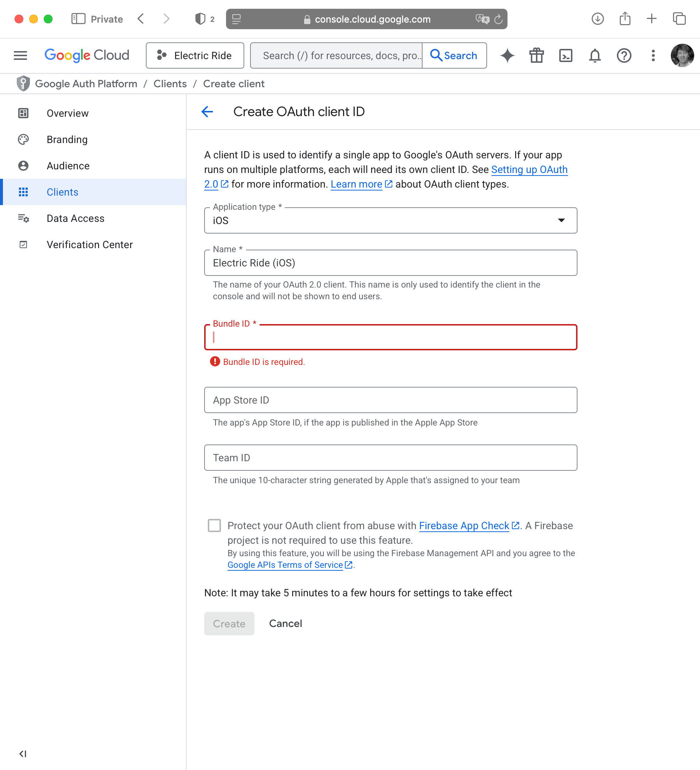Image resolution: width=700 pixels, height=770 pixels.
Task: Go back using the blue arrow
Action: pyautogui.click(x=207, y=112)
